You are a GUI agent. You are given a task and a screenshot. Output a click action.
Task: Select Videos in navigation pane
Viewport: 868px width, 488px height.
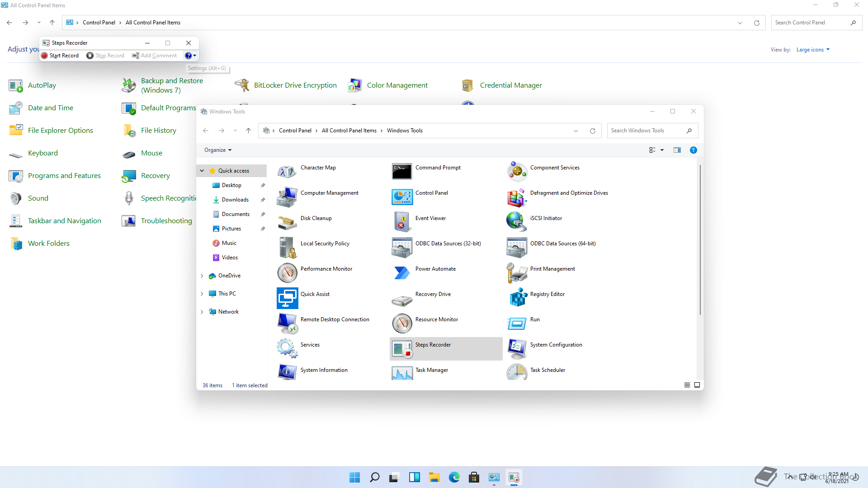point(230,258)
